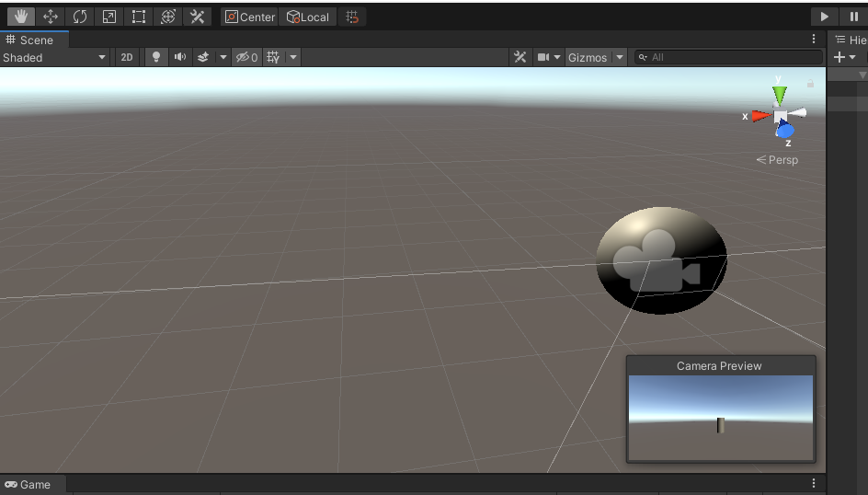
Task: Open custom editor tools
Action: pos(197,17)
